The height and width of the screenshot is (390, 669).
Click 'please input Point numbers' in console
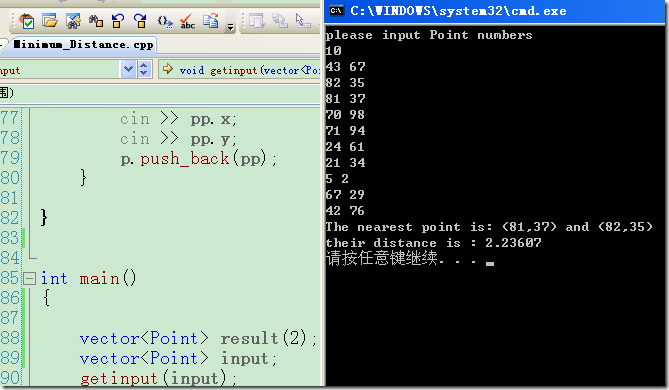point(429,35)
